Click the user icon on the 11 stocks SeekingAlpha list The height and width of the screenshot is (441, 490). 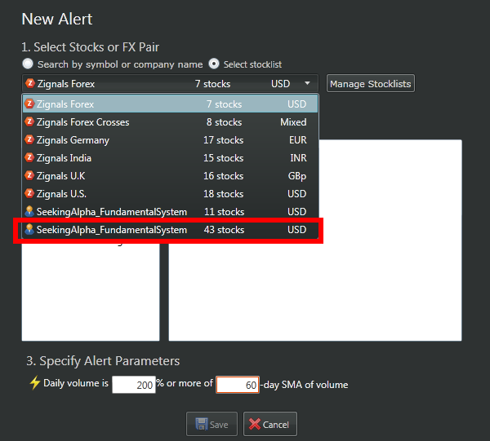click(x=29, y=211)
